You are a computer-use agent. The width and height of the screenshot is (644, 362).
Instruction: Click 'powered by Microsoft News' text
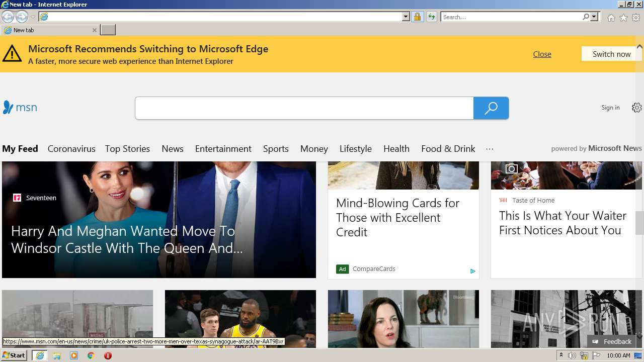(596, 148)
